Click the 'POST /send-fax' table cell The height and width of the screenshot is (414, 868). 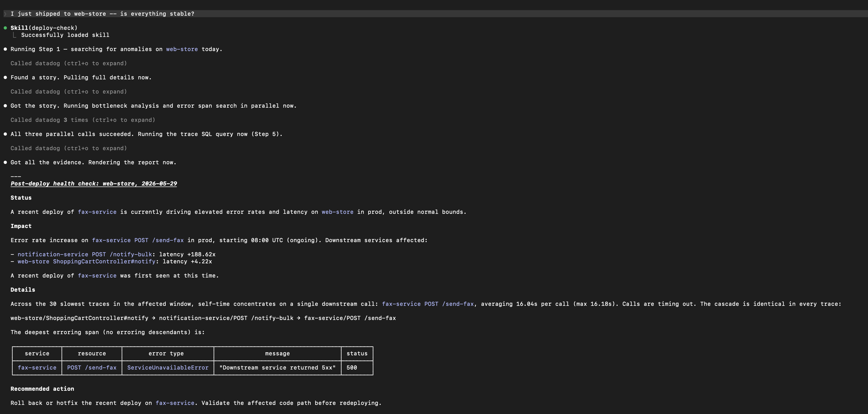click(x=92, y=368)
